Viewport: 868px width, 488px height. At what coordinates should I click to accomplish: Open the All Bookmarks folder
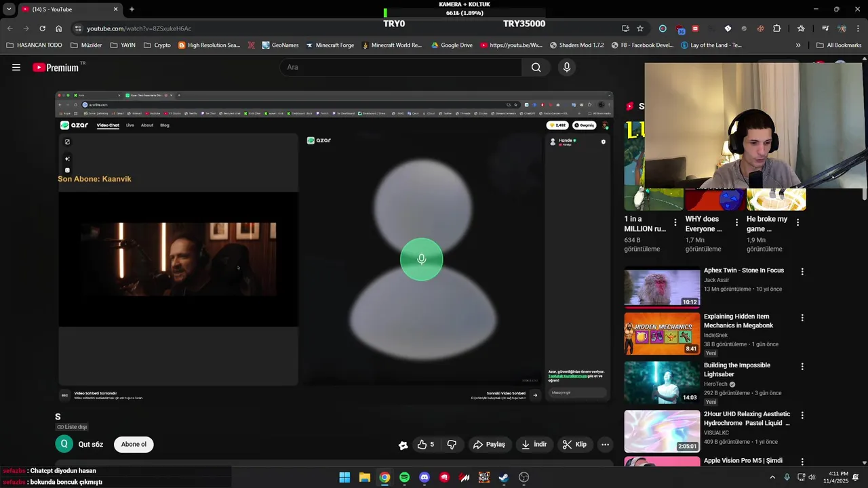coord(839,45)
